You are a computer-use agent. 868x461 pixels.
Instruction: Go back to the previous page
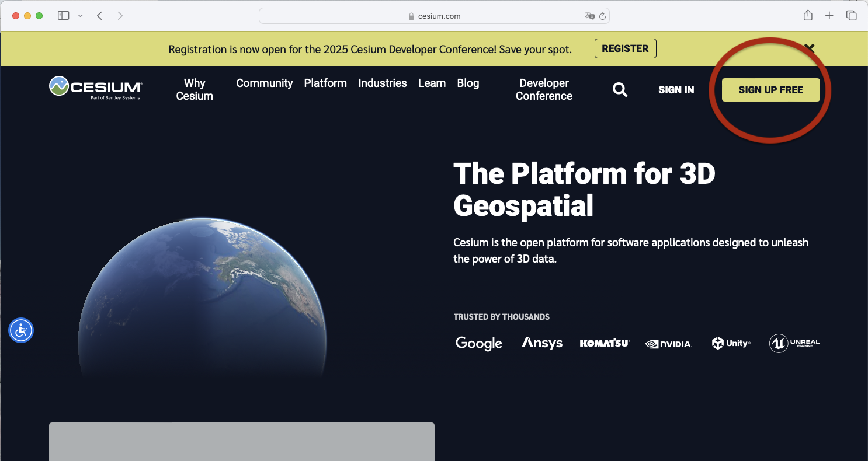click(100, 16)
